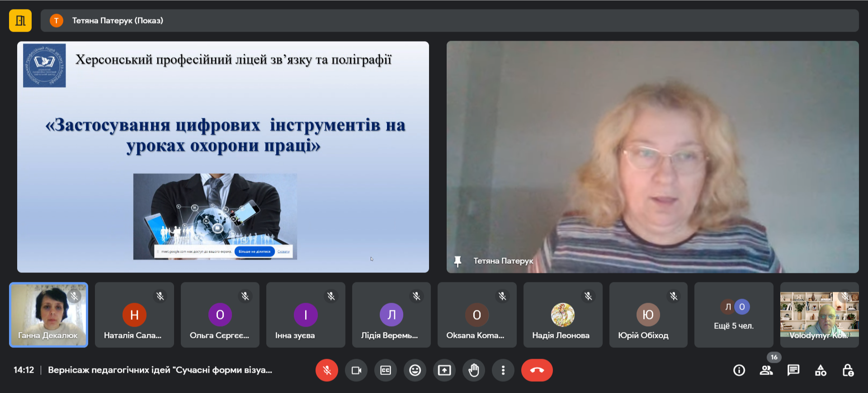Select the Надія Леонова participant tile
Viewport: 868px width, 393px height.
point(562,315)
